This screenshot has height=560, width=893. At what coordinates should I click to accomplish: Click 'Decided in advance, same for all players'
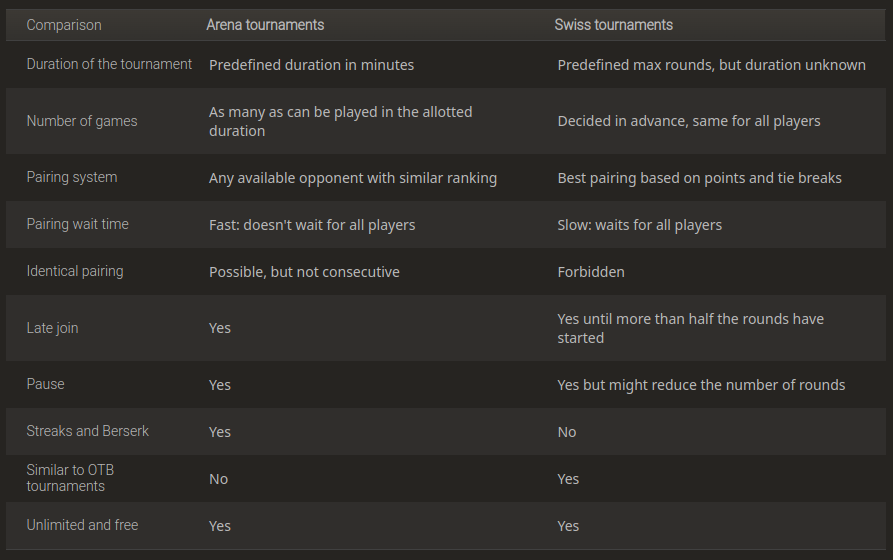click(x=688, y=121)
